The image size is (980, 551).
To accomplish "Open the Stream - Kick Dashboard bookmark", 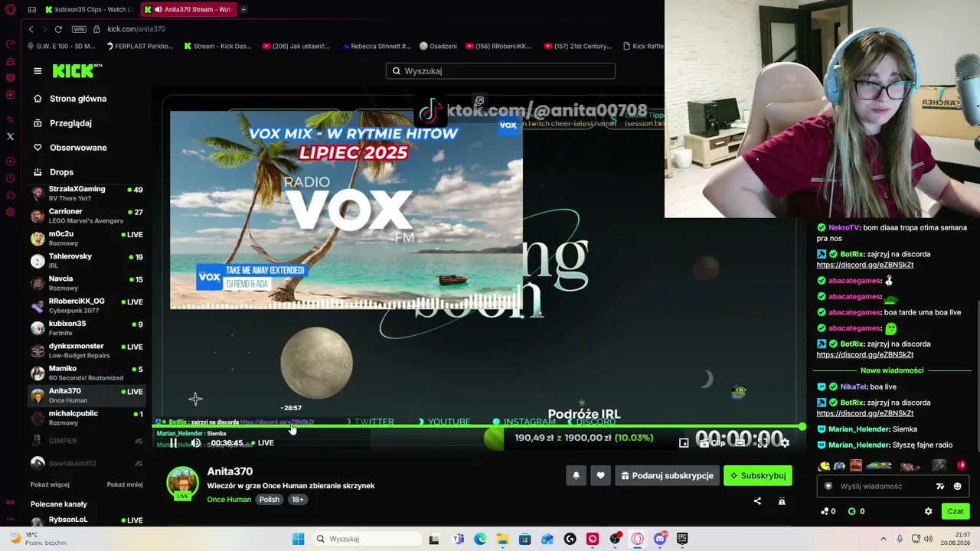I will tap(217, 46).
